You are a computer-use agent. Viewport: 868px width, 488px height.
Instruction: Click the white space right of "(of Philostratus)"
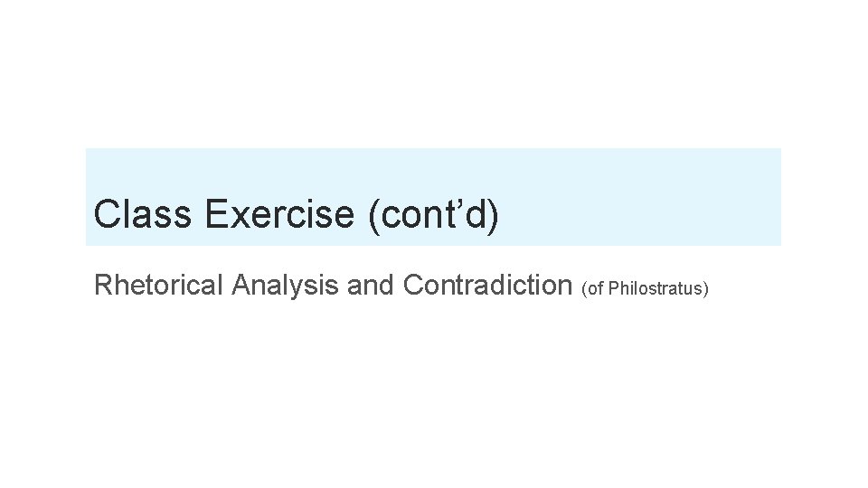(x=787, y=287)
